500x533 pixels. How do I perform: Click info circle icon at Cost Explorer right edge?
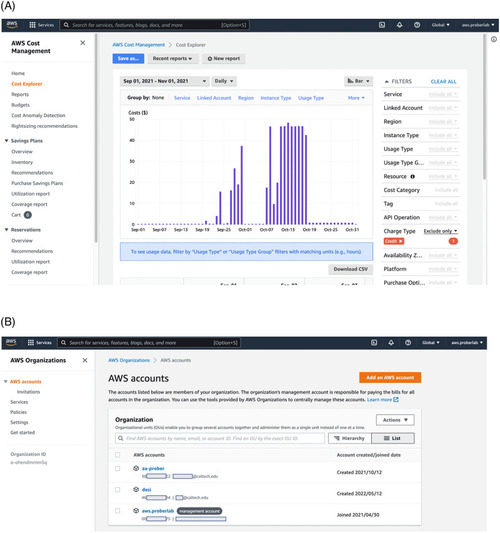494,39
